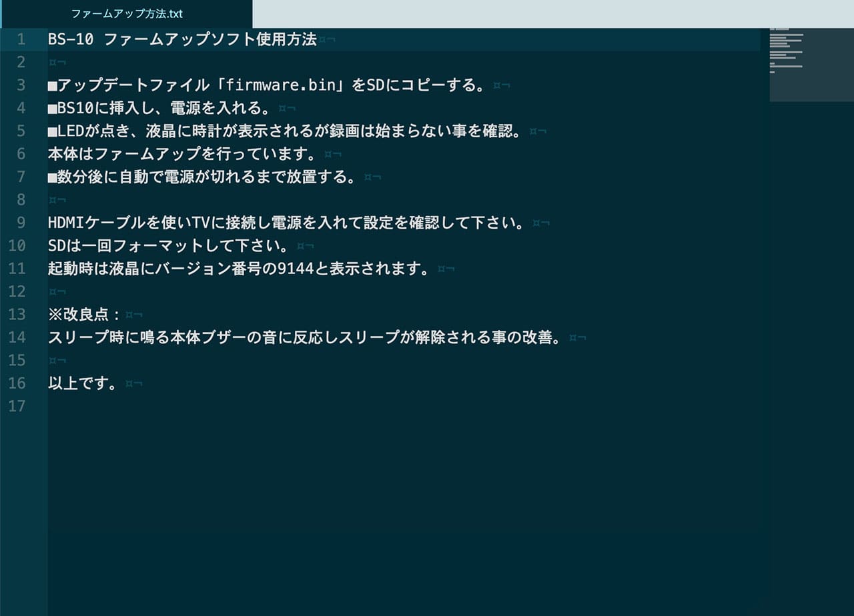Viewport: 854px width, 616px height.
Task: Click line number 13 in gutter
Action: pos(17,314)
